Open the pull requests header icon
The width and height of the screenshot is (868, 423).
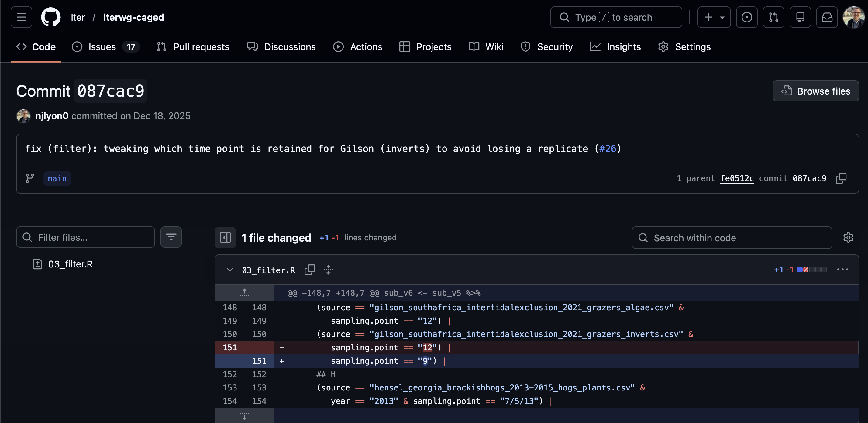pyautogui.click(x=773, y=17)
